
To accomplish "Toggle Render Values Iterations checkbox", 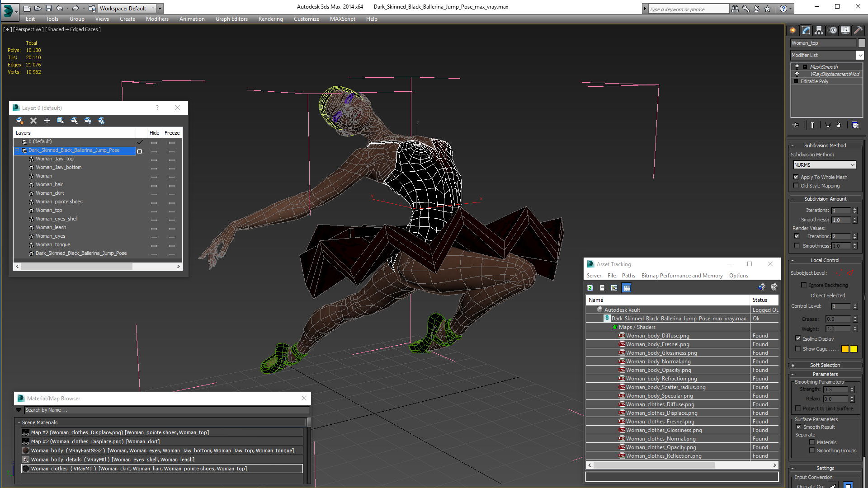I will [797, 236].
